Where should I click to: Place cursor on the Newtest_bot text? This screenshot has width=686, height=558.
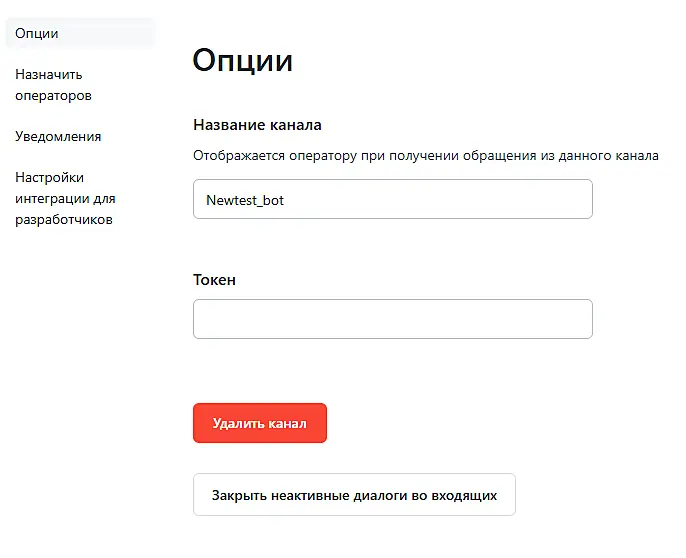pyautogui.click(x=245, y=200)
